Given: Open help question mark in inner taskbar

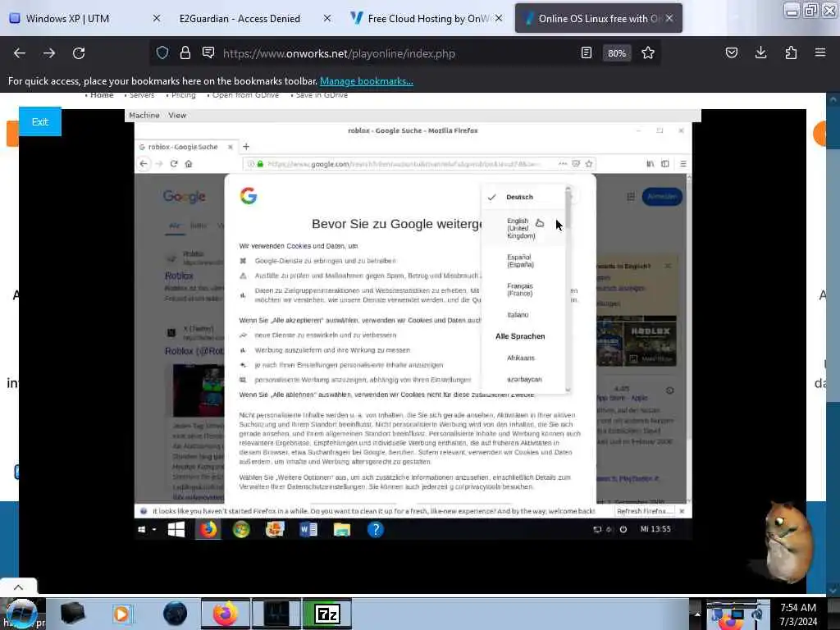Looking at the screenshot, I should [x=376, y=529].
